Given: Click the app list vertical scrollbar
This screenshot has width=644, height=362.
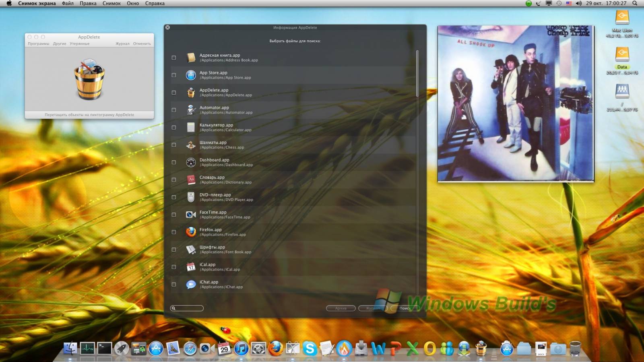Looking at the screenshot, I should click(x=417, y=73).
